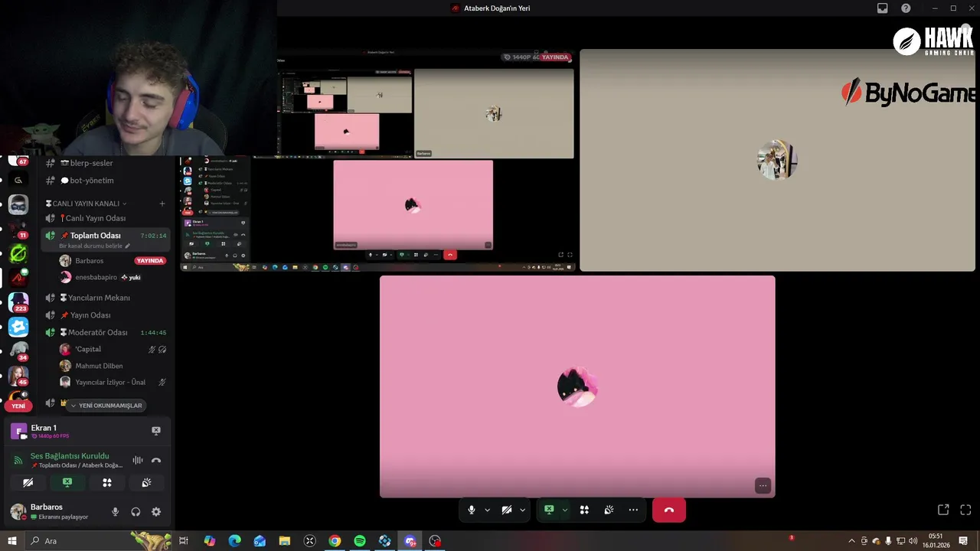Enter fullscreen mode for the call

point(965,510)
